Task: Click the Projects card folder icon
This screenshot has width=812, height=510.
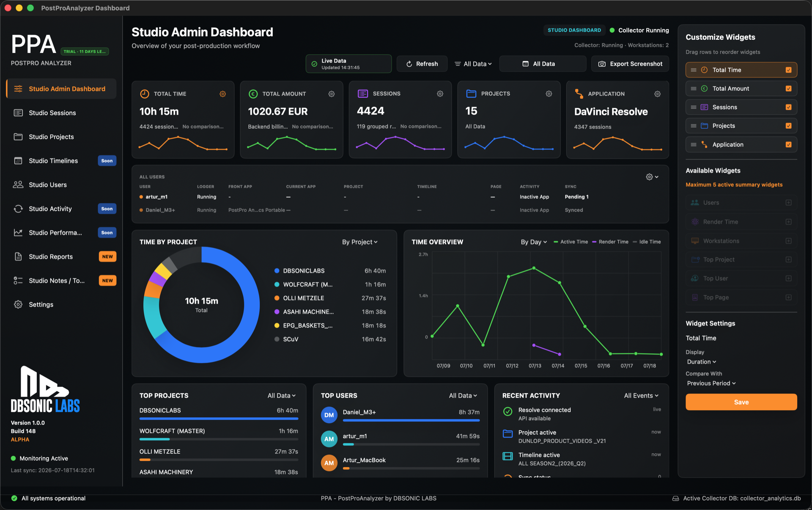Action: tap(471, 94)
